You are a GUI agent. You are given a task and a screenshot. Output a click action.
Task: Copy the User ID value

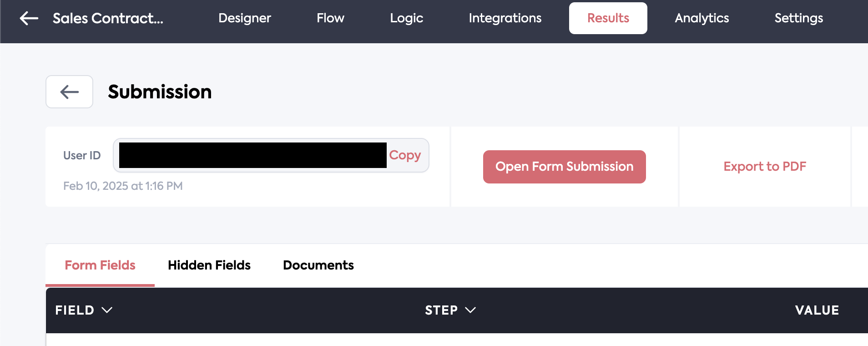(x=404, y=155)
